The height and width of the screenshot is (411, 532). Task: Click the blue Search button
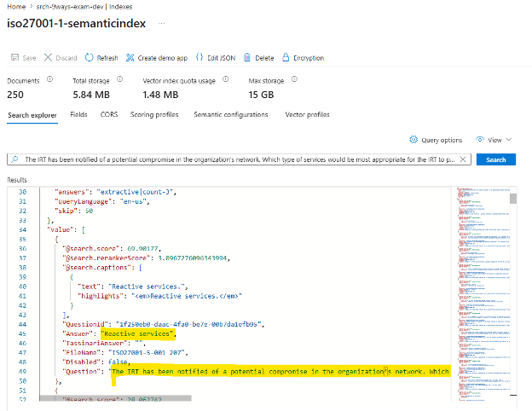pos(496,159)
